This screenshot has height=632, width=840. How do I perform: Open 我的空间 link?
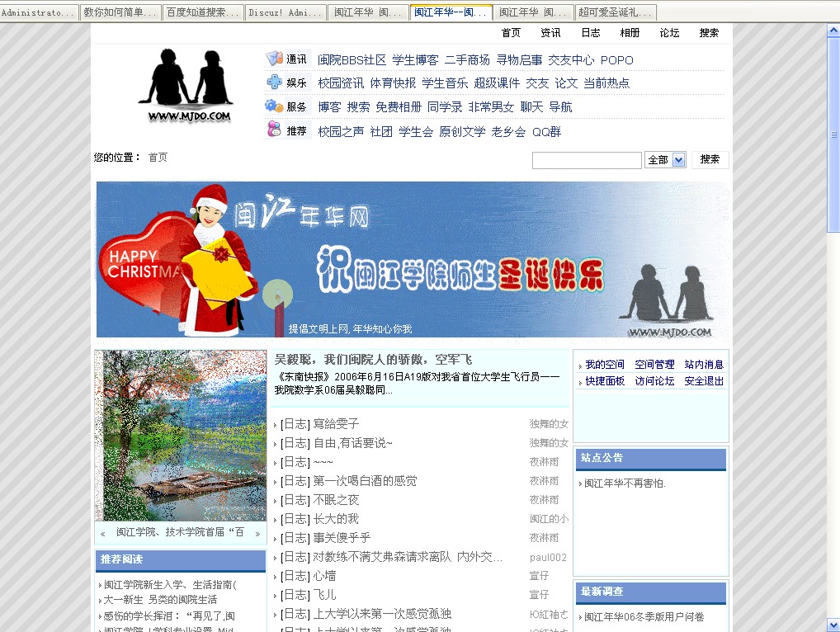click(605, 365)
